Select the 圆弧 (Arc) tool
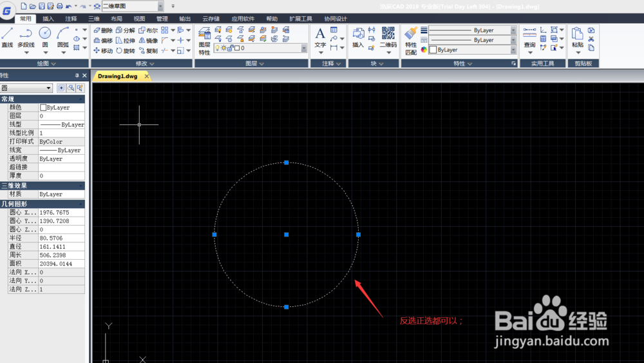 (x=63, y=37)
